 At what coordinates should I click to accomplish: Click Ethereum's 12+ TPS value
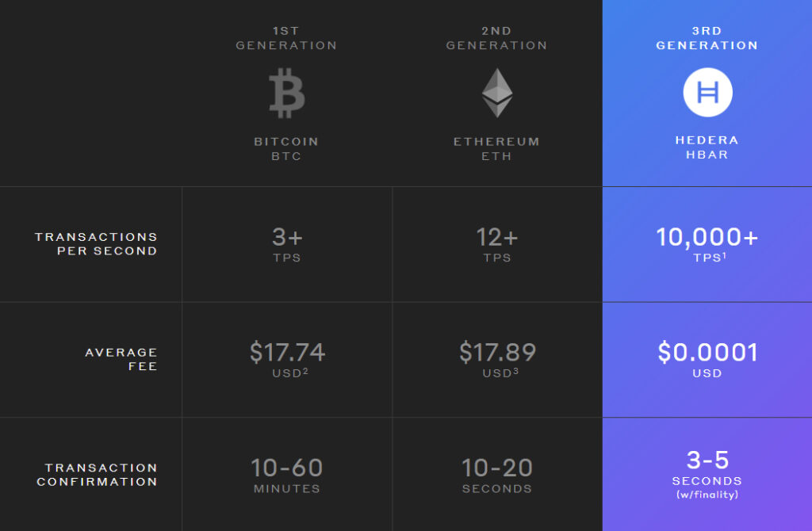497,243
